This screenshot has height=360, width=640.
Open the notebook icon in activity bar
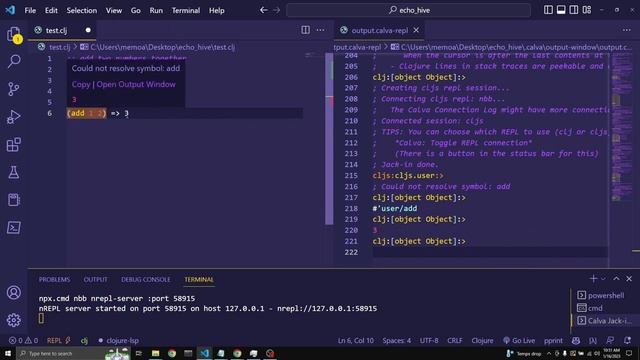[x=13, y=200]
